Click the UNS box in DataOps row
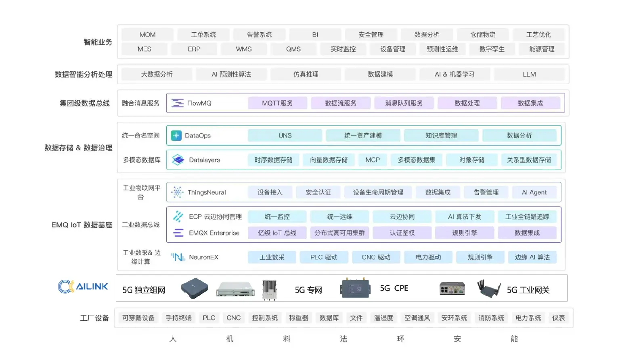This screenshot has width=620, height=364. pyautogui.click(x=285, y=135)
